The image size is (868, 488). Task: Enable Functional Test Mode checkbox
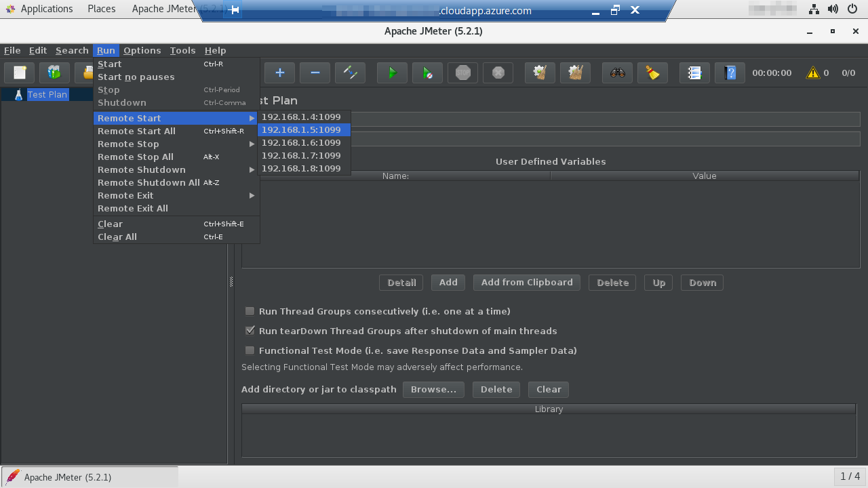tap(250, 350)
